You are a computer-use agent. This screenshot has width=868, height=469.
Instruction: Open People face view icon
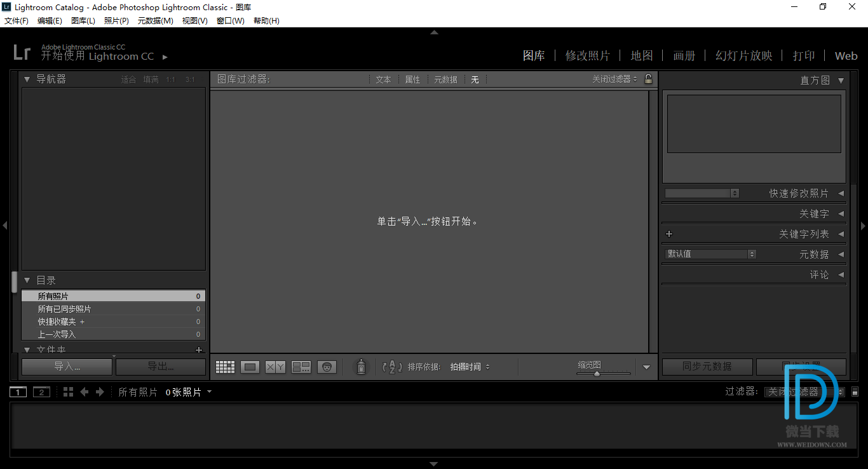[327, 367]
